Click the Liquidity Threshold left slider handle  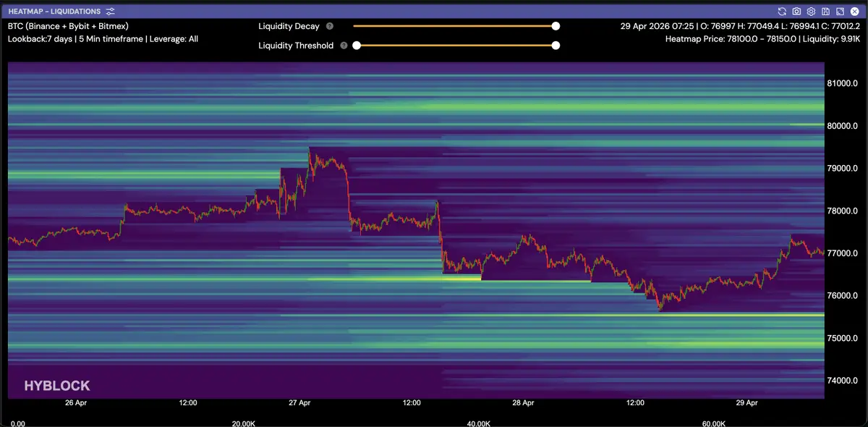[x=357, y=45]
